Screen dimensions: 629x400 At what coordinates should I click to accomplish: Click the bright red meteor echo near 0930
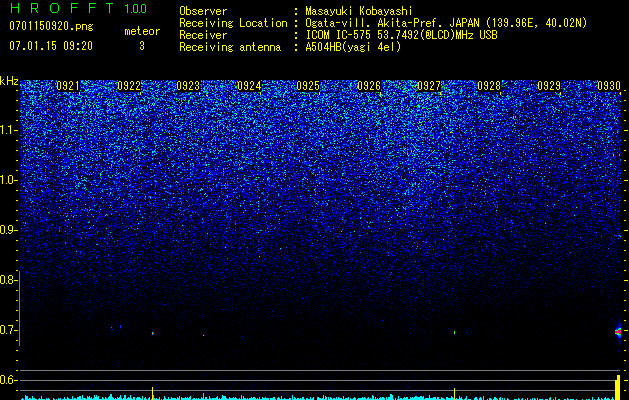pos(618,332)
